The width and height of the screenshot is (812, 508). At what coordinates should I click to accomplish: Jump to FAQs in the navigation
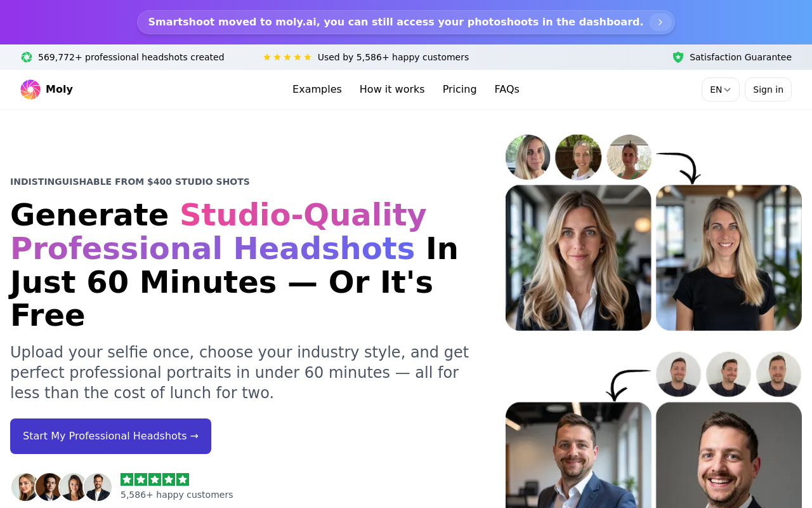tap(507, 90)
